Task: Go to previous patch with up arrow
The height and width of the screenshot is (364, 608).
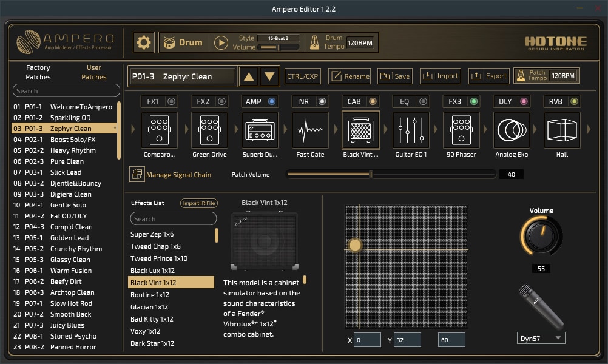Action: [249, 76]
